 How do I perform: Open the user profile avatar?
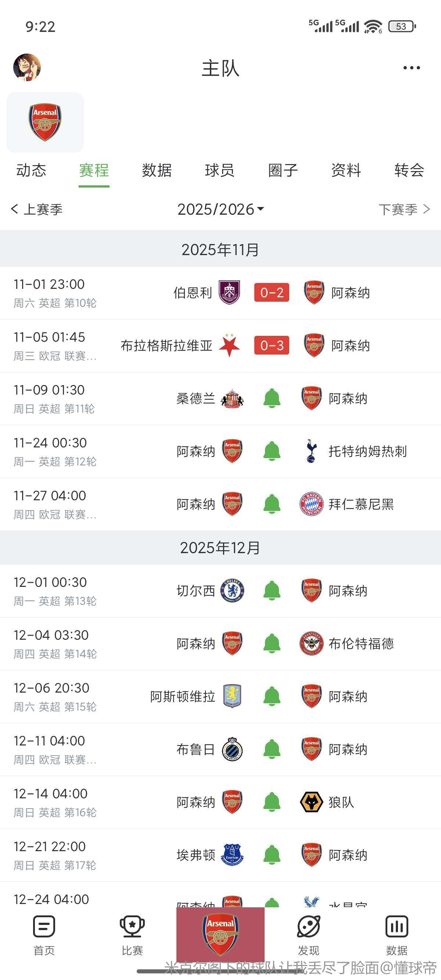(x=27, y=67)
